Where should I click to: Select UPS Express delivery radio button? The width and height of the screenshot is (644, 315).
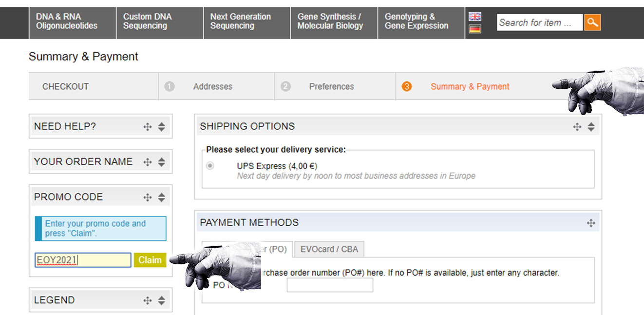pos(210,166)
